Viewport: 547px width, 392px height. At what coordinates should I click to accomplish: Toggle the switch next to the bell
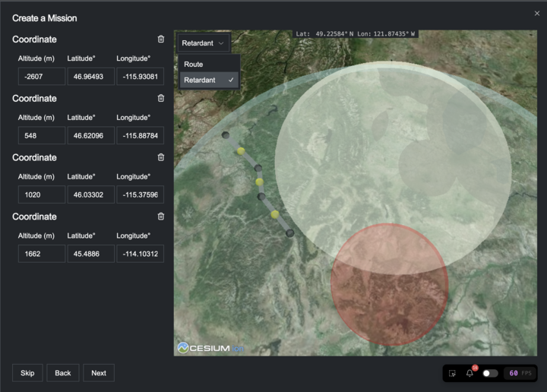coord(490,373)
